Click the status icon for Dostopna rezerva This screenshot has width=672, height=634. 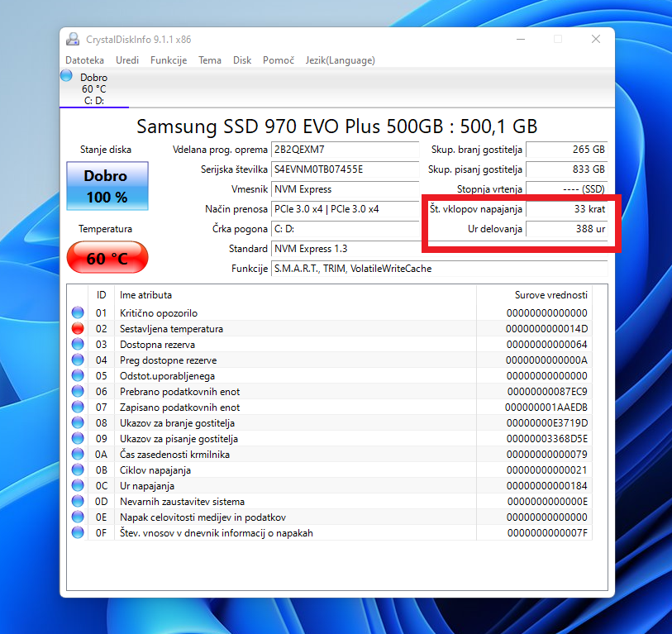78,344
